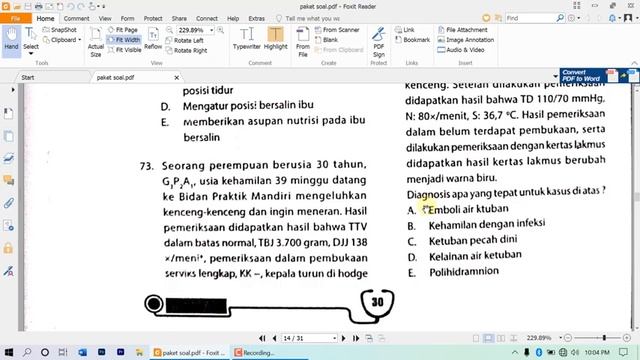Insert a File Attachment
The width and height of the screenshot is (640, 360).
462,30
